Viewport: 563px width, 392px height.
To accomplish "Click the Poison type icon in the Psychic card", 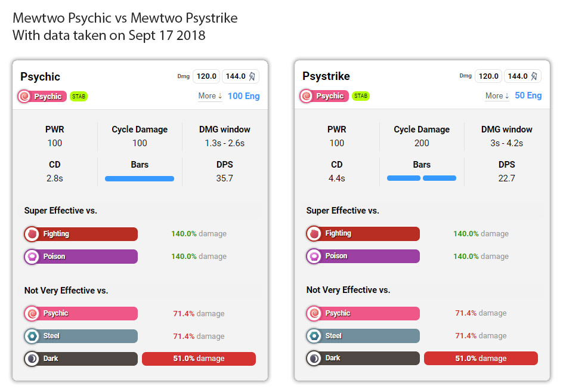I will tap(32, 257).
